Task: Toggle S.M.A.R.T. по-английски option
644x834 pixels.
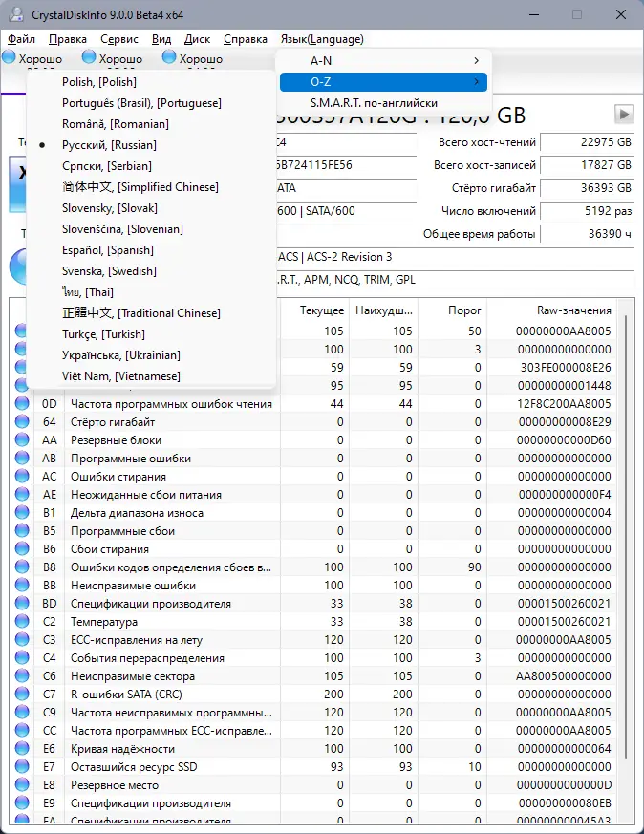Action: click(x=374, y=102)
